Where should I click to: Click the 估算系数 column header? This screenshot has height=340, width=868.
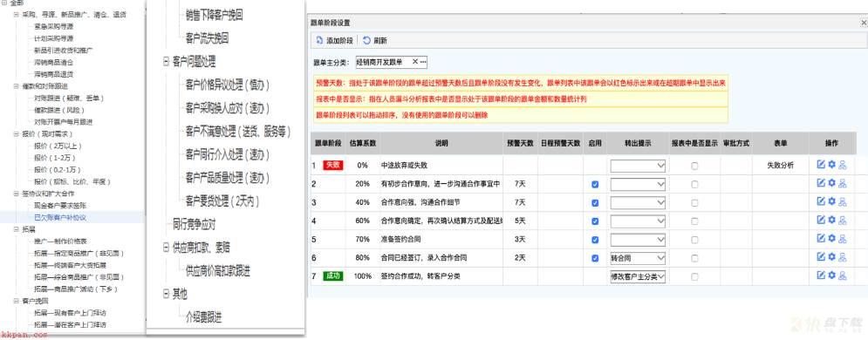(x=363, y=143)
